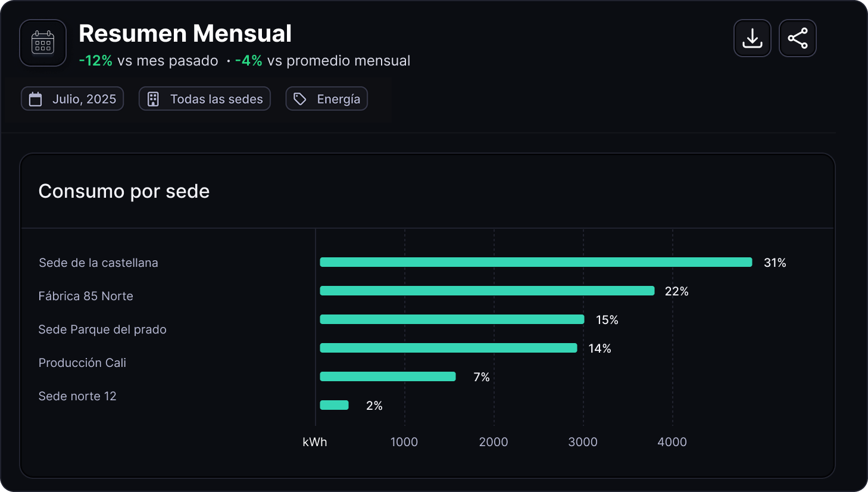The image size is (868, 492).
Task: Select the Sede de la castellana label
Action: tap(98, 263)
